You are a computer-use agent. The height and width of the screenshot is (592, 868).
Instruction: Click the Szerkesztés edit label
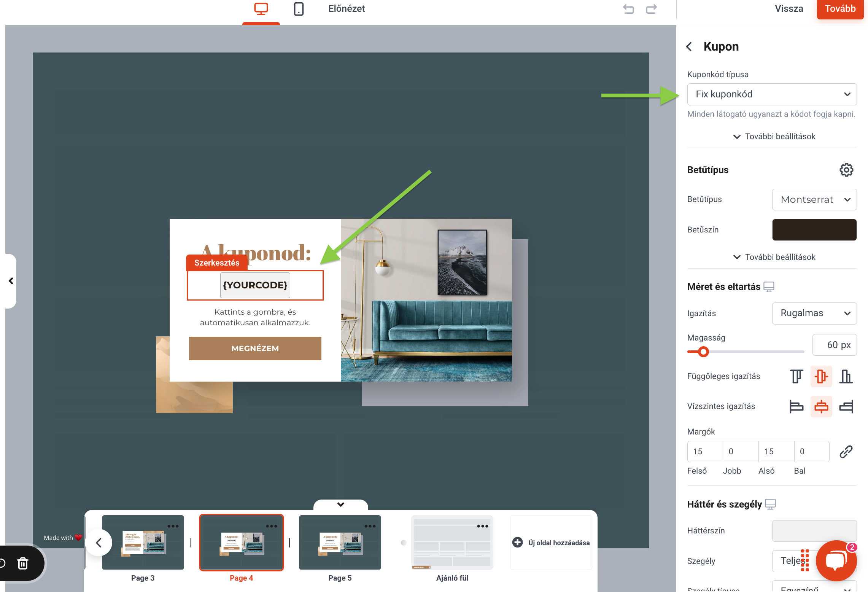point(217,263)
